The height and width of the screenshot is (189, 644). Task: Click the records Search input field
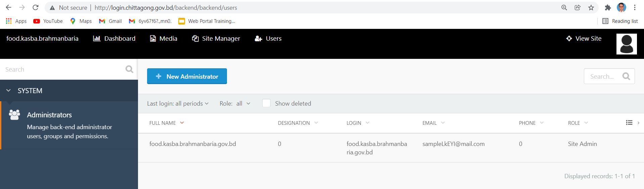click(x=603, y=76)
